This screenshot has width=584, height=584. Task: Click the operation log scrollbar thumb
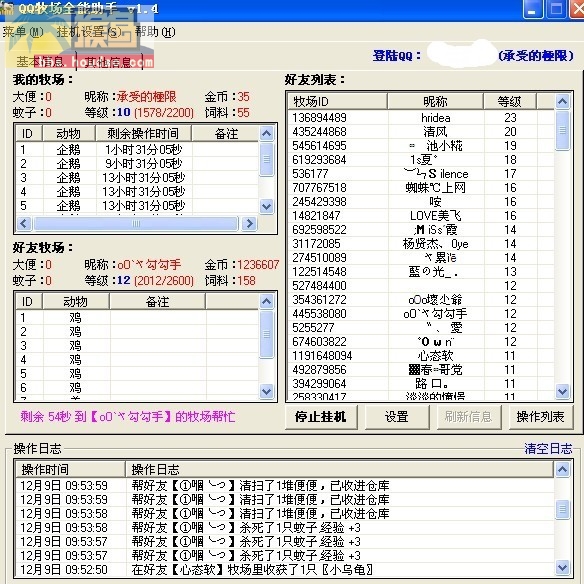[562, 509]
